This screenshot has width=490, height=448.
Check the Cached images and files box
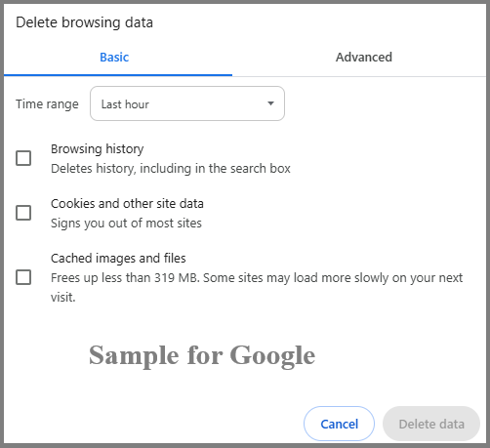[23, 277]
